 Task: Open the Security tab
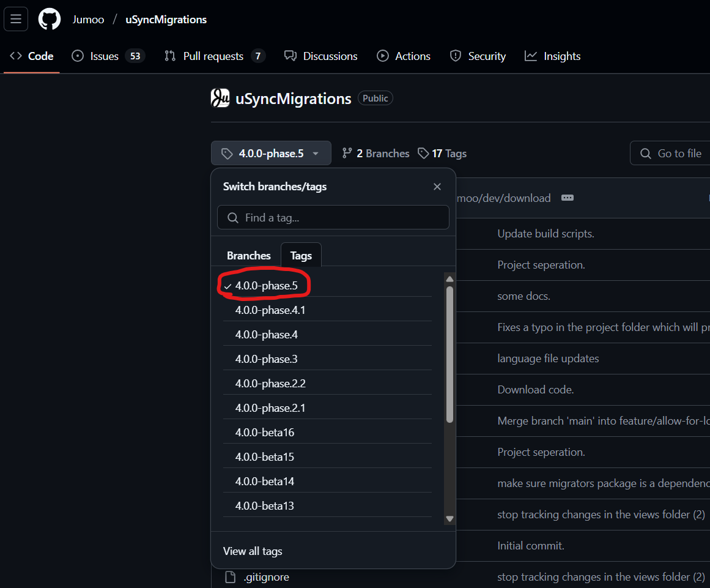[478, 56]
